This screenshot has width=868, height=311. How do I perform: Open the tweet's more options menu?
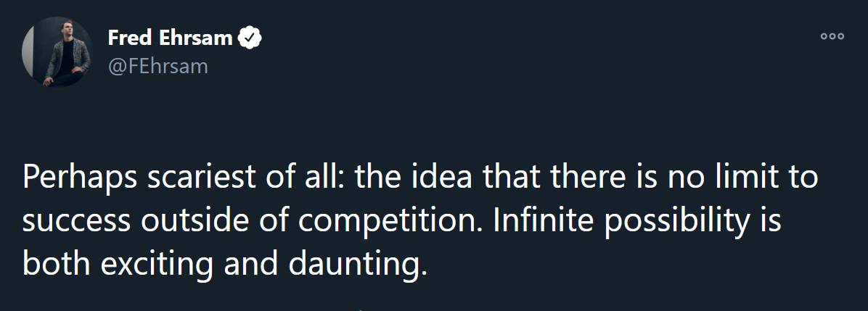(832, 36)
